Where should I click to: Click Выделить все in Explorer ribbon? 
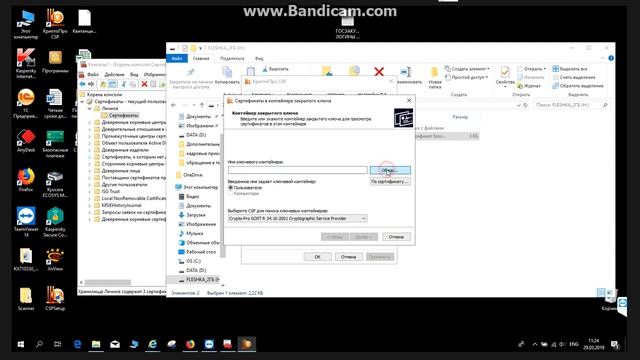[x=569, y=69]
